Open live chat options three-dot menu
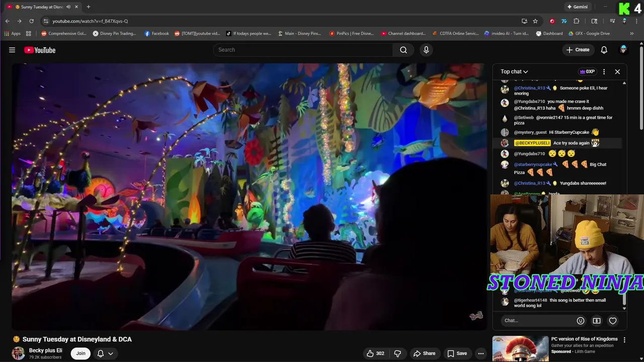 [x=604, y=71]
